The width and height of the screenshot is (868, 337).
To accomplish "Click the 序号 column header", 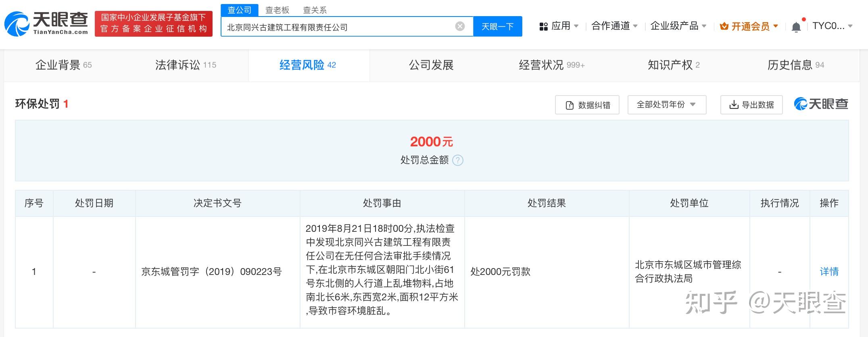I will pos(34,203).
